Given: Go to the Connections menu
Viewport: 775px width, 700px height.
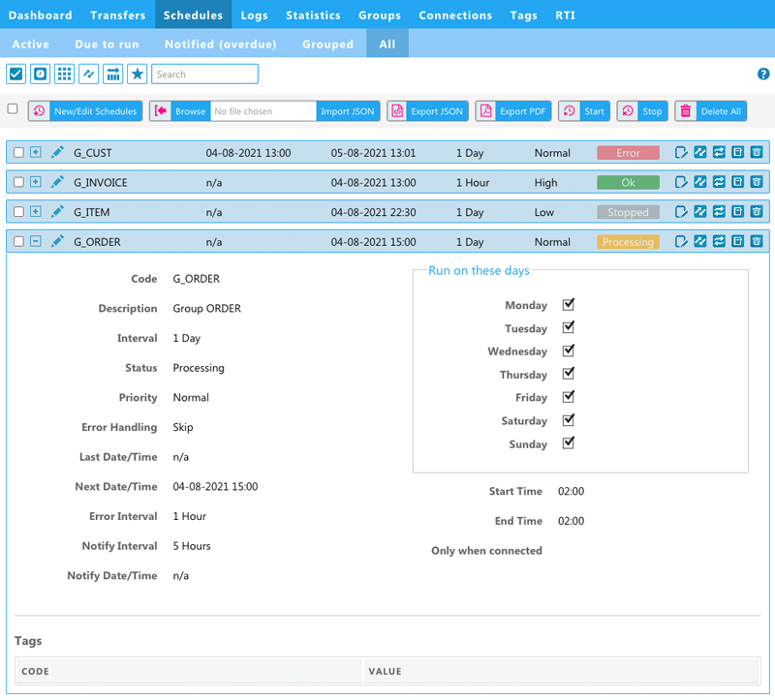Looking at the screenshot, I should pyautogui.click(x=455, y=15).
